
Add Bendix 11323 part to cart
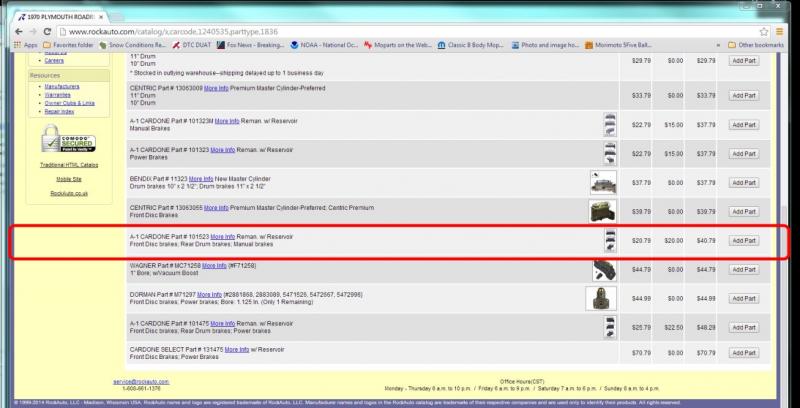click(743, 183)
